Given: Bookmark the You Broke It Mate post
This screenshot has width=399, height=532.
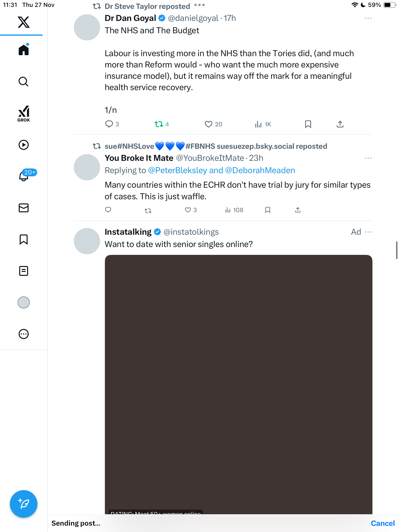Looking at the screenshot, I should pos(268,210).
